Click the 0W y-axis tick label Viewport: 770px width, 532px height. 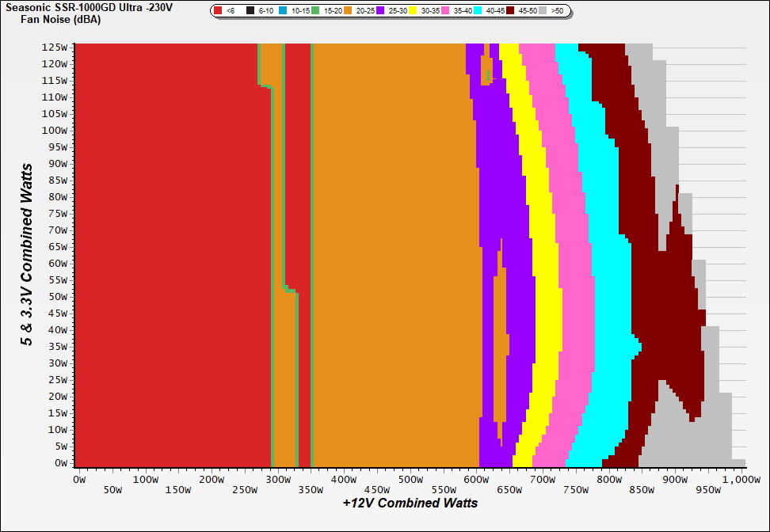coord(60,462)
